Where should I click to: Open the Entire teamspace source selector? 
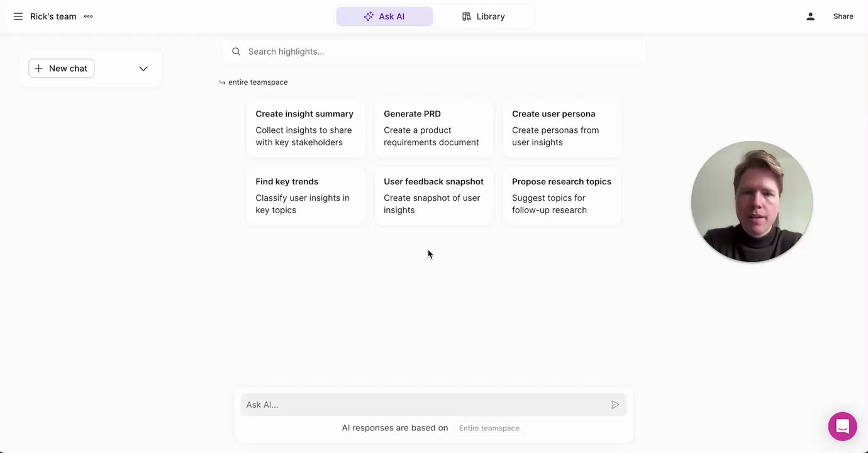[x=489, y=428]
